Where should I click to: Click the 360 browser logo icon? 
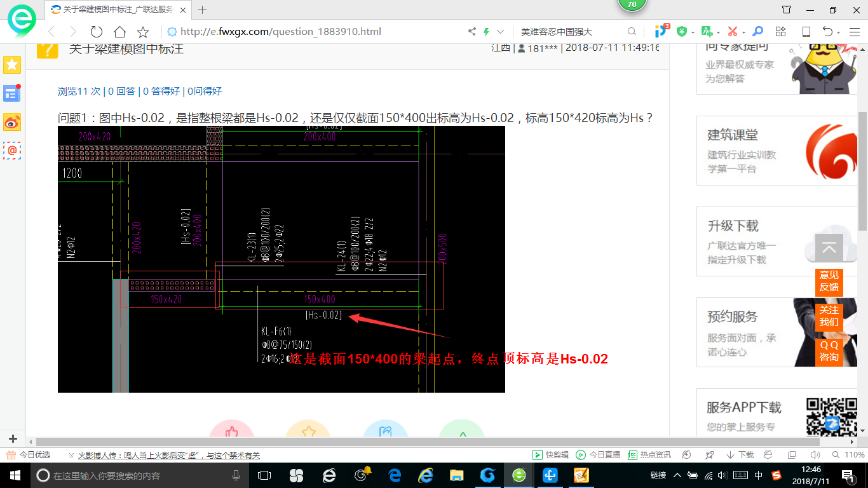(x=22, y=20)
